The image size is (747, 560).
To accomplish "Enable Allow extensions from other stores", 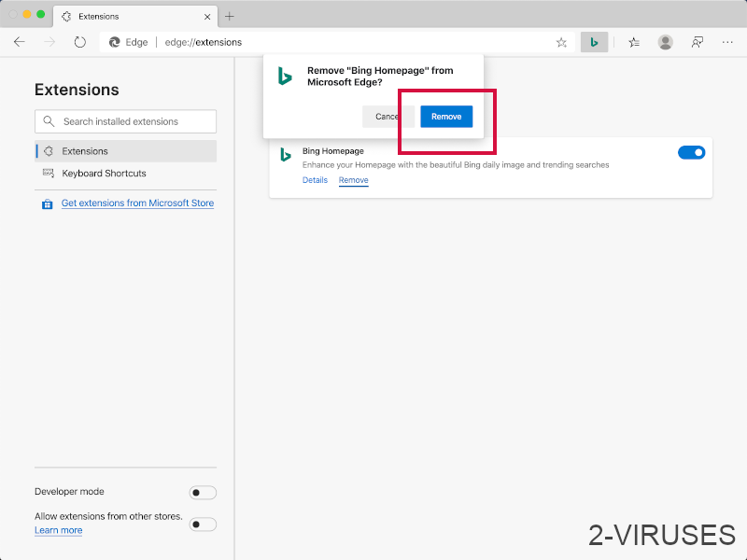I will [x=203, y=525].
